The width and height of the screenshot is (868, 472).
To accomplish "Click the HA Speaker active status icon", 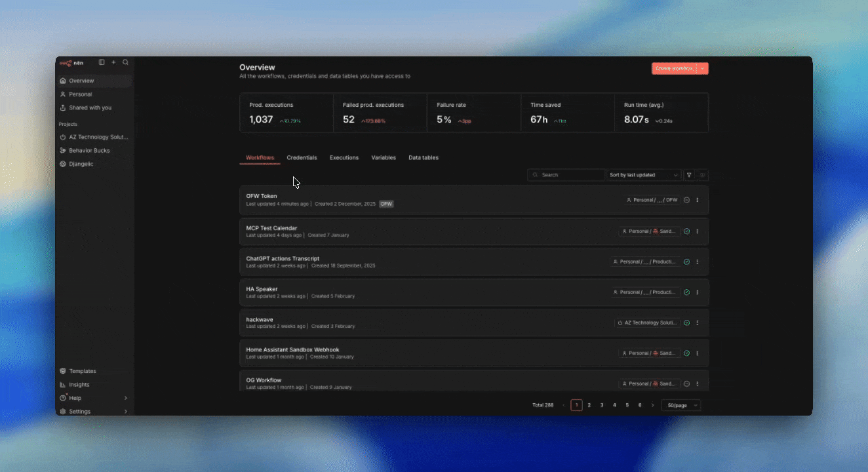I will (x=686, y=292).
